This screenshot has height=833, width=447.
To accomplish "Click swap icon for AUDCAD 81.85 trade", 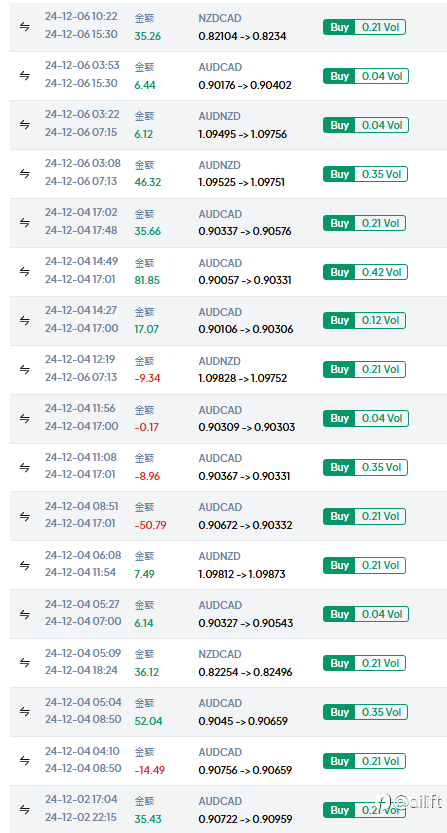I will click(24, 271).
